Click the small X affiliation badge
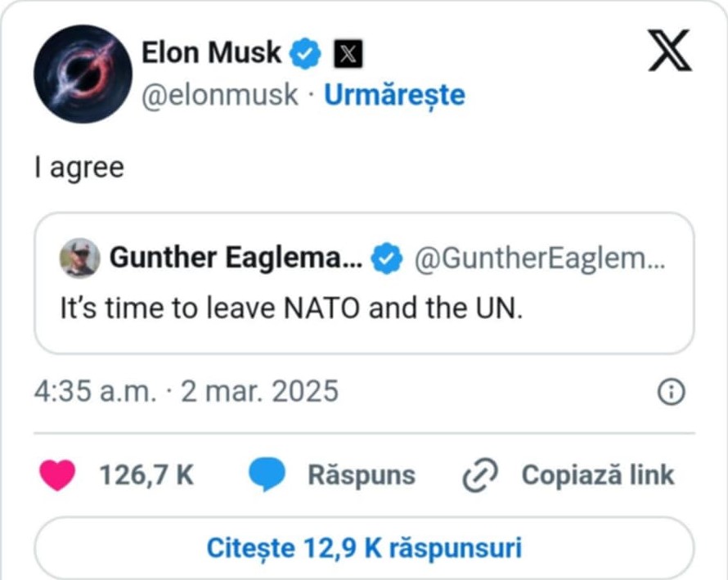The width and height of the screenshot is (728, 580). point(348,54)
